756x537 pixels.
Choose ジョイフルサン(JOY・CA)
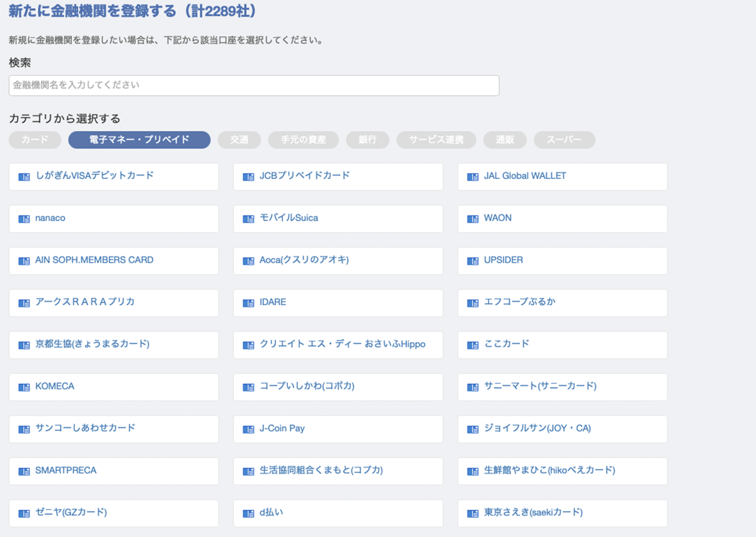(563, 429)
